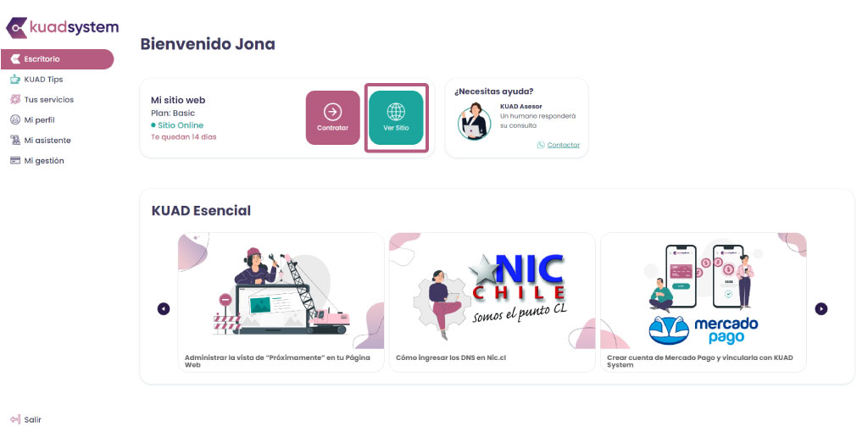Show previous KUAD Esencial carousel slide
868x432 pixels.
point(164,308)
